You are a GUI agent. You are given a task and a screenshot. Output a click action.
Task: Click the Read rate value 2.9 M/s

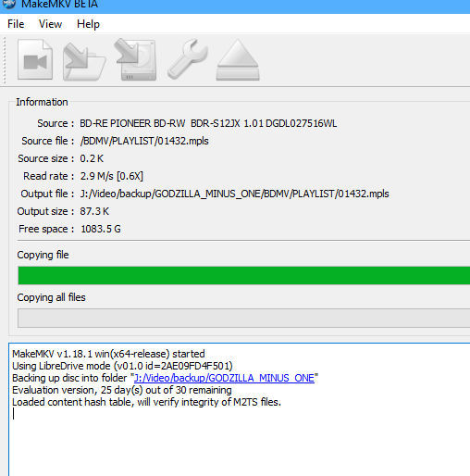coord(112,176)
